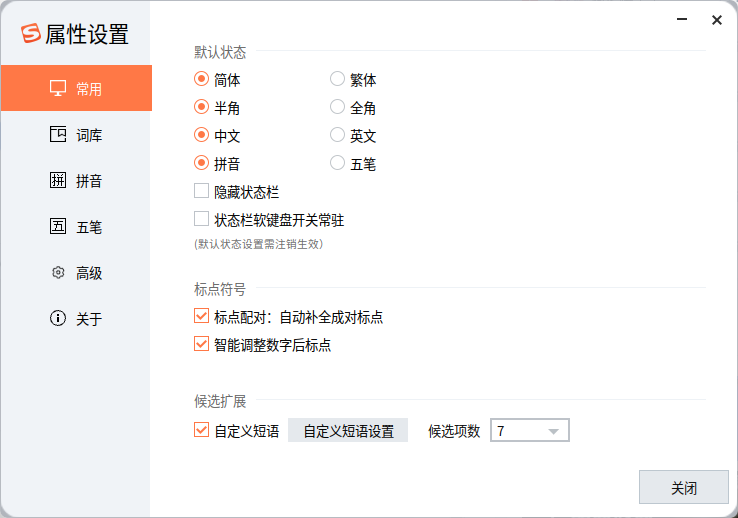The height and width of the screenshot is (518, 738).
Task: Click the 属性设置 title text
Action: click(87, 34)
